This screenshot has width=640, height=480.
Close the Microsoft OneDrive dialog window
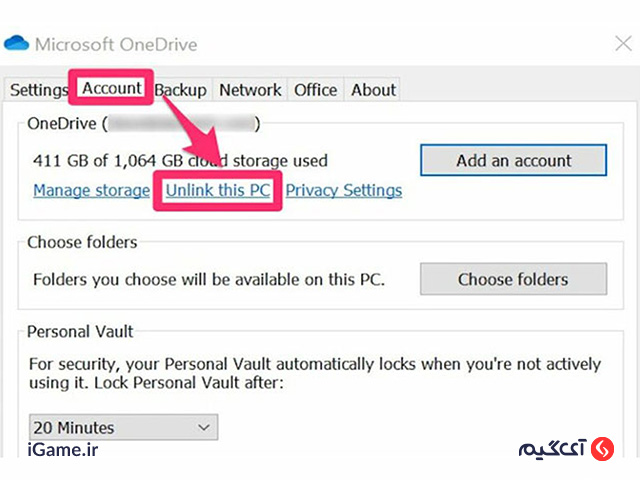pyautogui.click(x=623, y=43)
